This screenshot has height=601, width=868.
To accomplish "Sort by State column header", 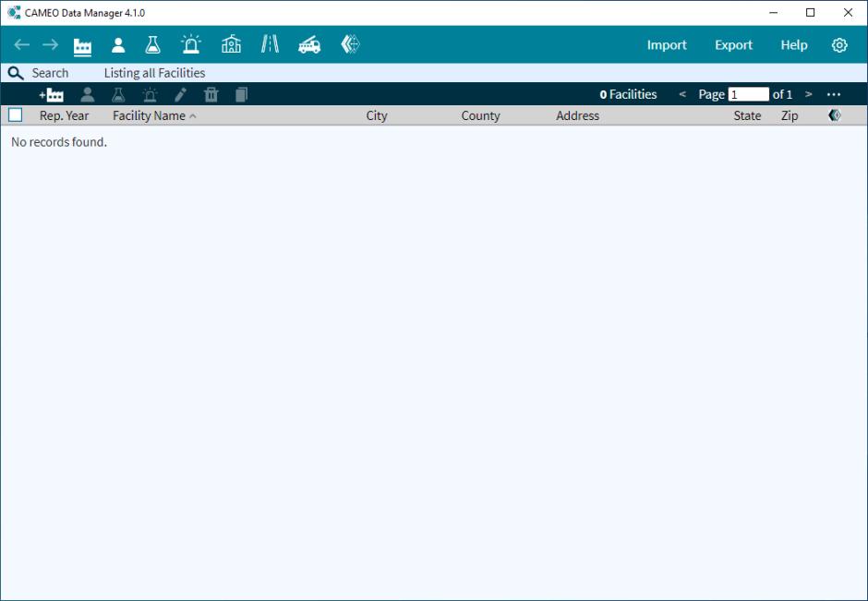I will pyautogui.click(x=747, y=115).
